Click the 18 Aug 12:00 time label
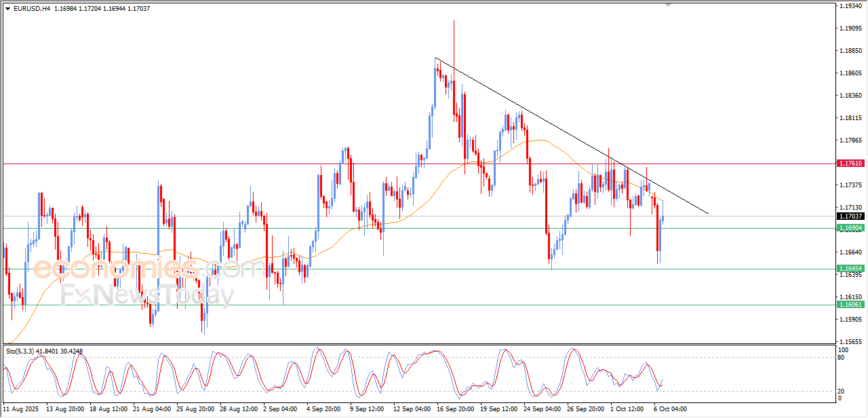Screen dimensions: 868x418 109,409
